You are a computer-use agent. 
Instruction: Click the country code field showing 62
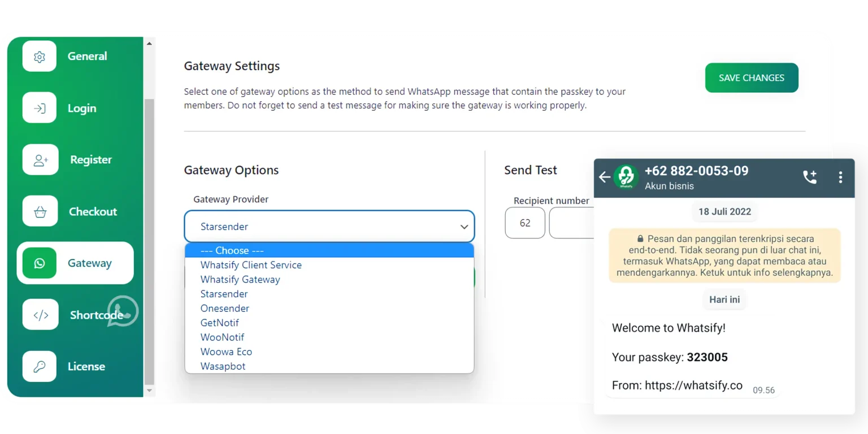coord(525,223)
